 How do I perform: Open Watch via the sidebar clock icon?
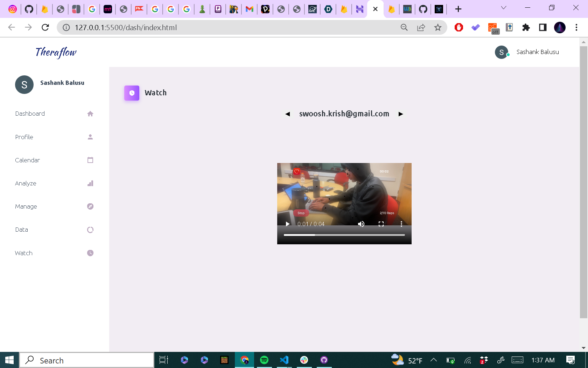point(90,253)
